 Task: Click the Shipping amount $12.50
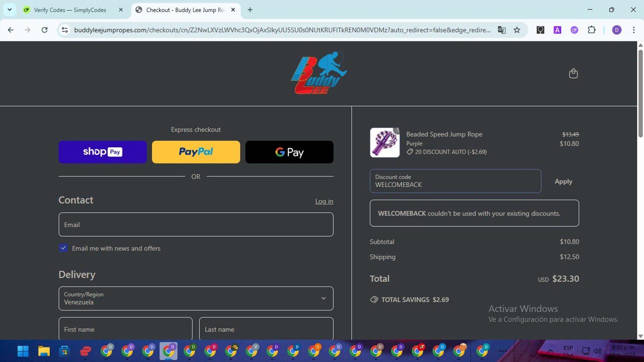click(x=569, y=257)
